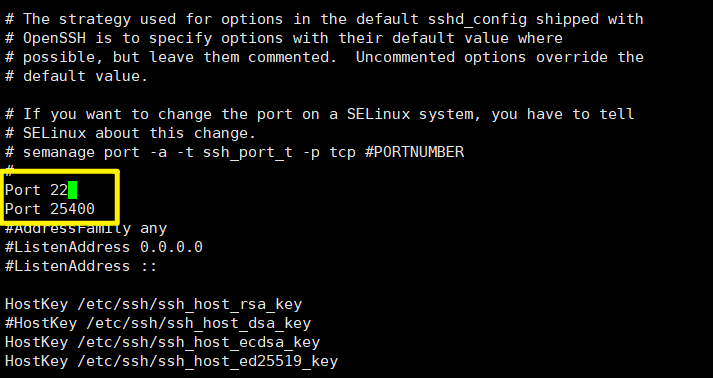The height and width of the screenshot is (378, 713).
Task: Place cursor on the Port 25400 line
Action: coord(50,209)
